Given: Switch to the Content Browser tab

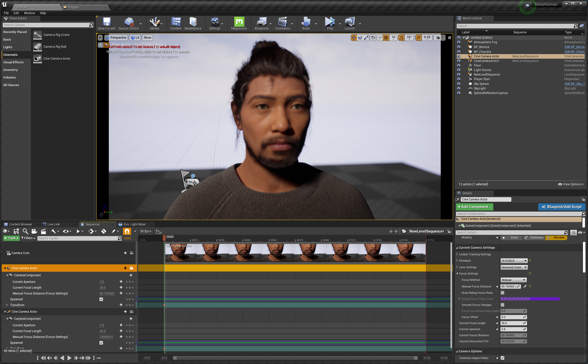Looking at the screenshot, I should 20,224.
